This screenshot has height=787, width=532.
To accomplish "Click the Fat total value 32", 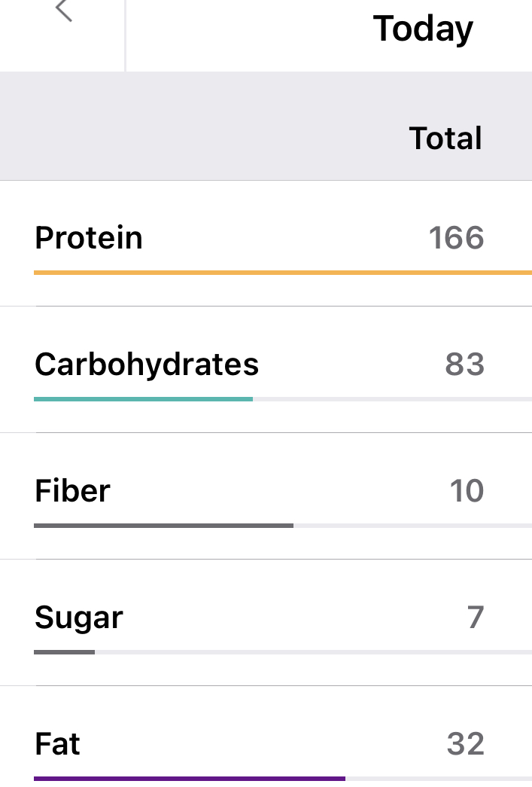I will (465, 744).
